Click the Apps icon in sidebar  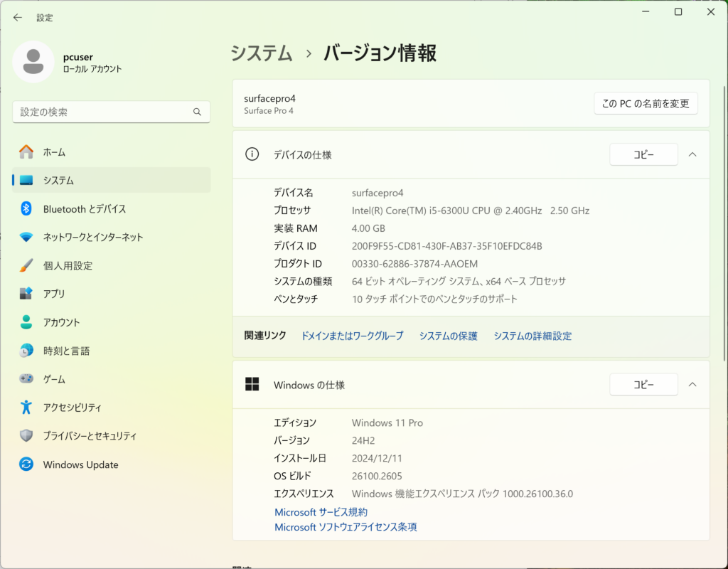(x=26, y=294)
